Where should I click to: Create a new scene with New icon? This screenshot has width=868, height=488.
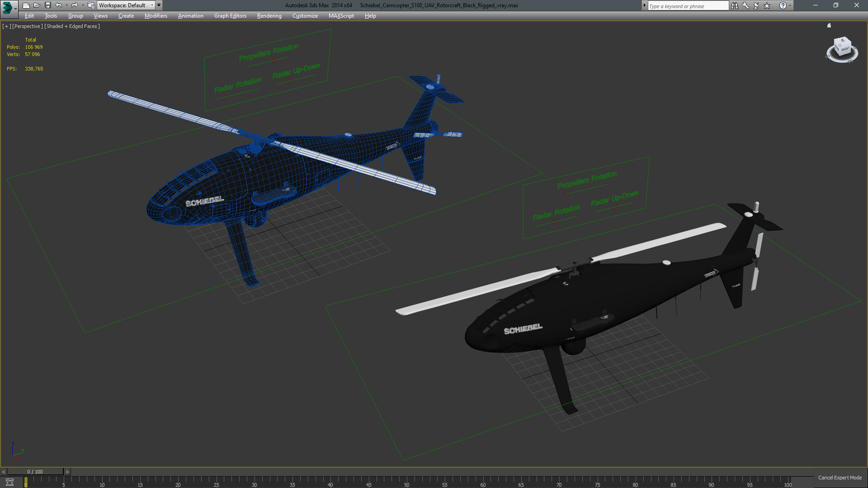26,5
